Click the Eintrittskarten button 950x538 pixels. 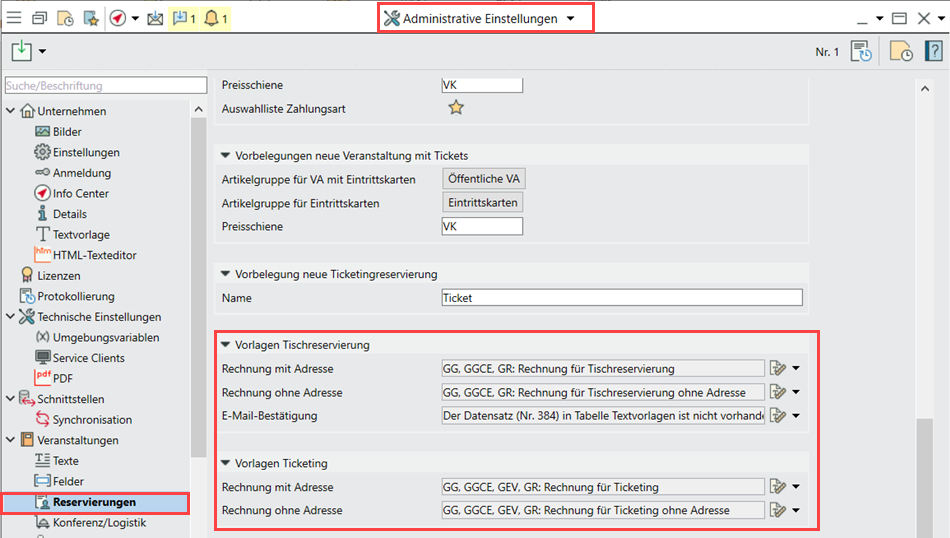pos(482,203)
